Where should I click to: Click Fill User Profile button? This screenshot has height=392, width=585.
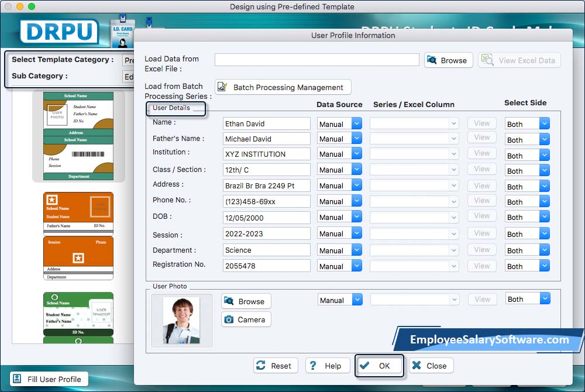click(49, 379)
